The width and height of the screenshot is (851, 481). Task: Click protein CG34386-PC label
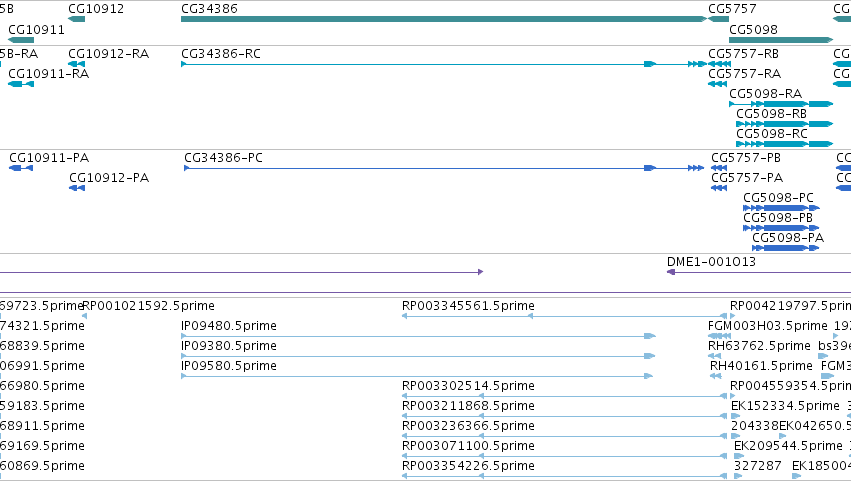[223, 158]
